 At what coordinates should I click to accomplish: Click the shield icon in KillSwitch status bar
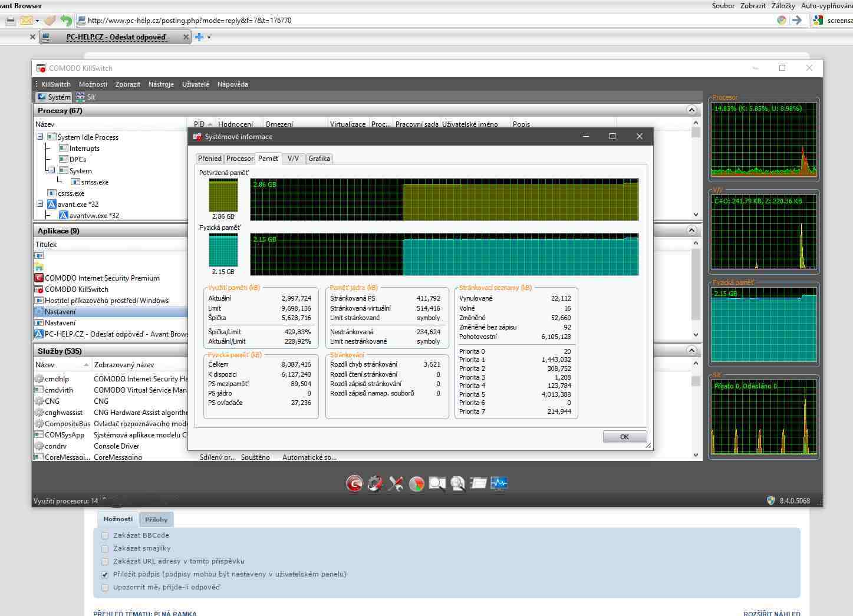click(x=770, y=500)
